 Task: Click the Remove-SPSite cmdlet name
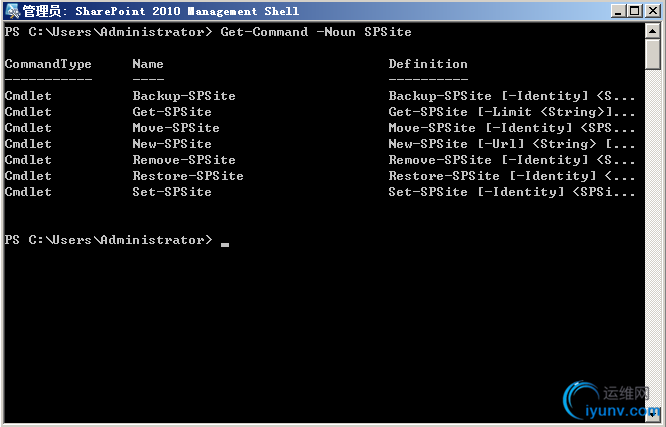(184, 160)
